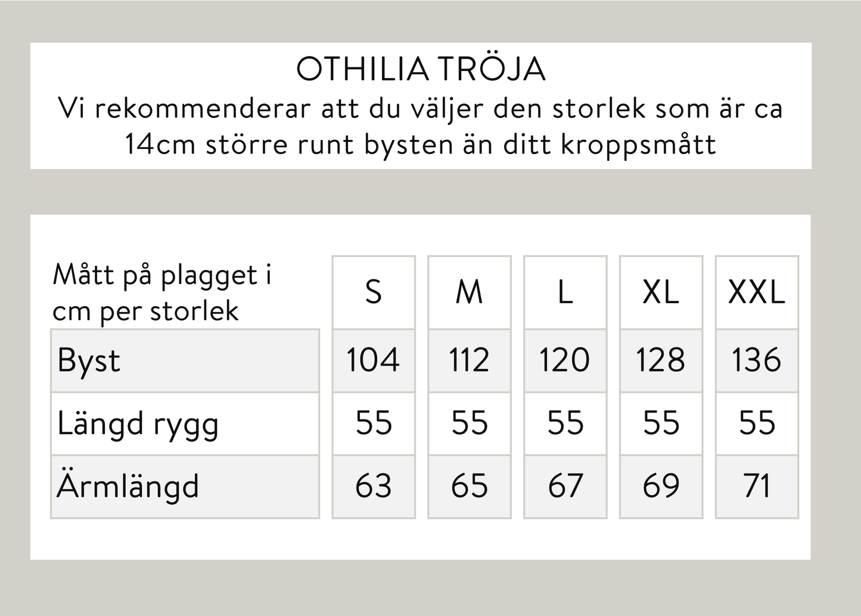Image resolution: width=861 pixels, height=616 pixels.
Task: Click the Byst value 112 for M
Action: [x=470, y=360]
